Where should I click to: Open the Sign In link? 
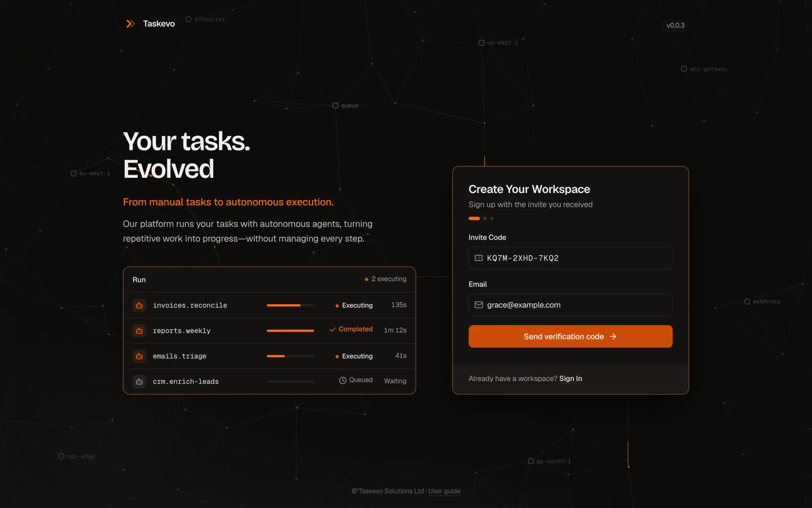point(570,378)
